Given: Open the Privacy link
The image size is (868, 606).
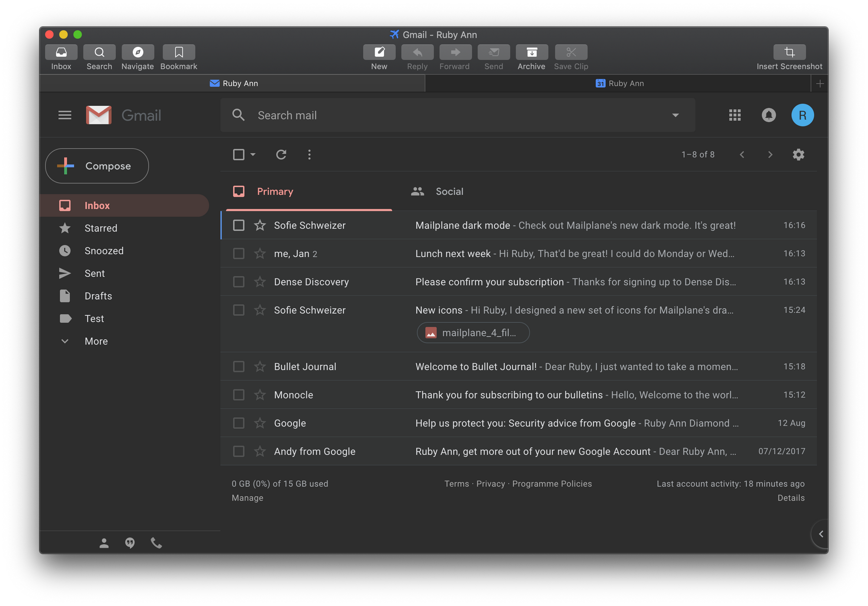Looking at the screenshot, I should pyautogui.click(x=490, y=484).
